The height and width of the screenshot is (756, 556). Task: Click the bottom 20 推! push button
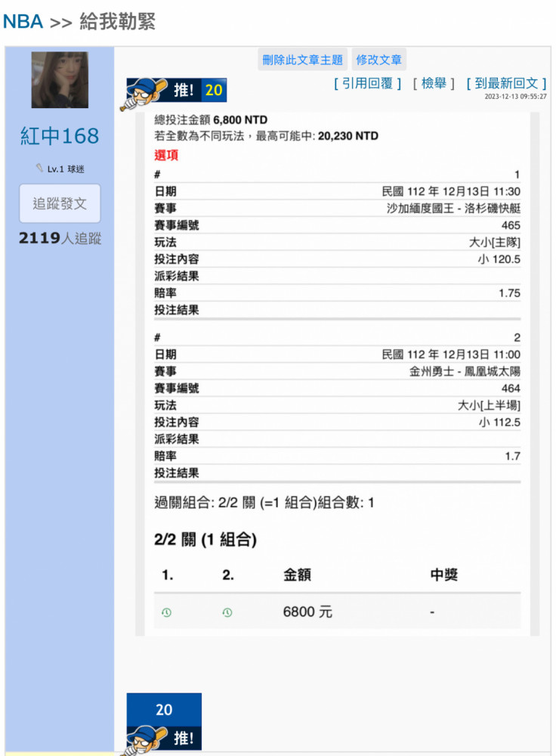pos(164,723)
